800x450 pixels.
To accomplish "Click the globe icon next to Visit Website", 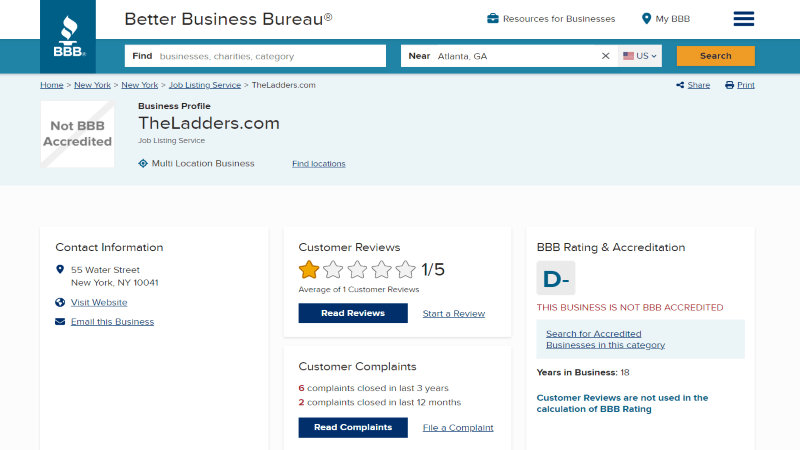I will [60, 302].
